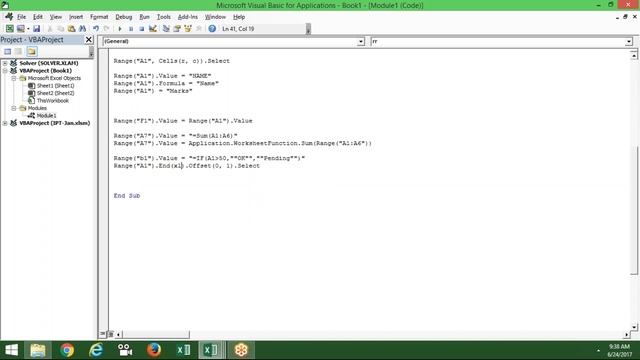The width and height of the screenshot is (640, 360).
Task: Open Properties Window toolbar icon
Action: click(177, 29)
